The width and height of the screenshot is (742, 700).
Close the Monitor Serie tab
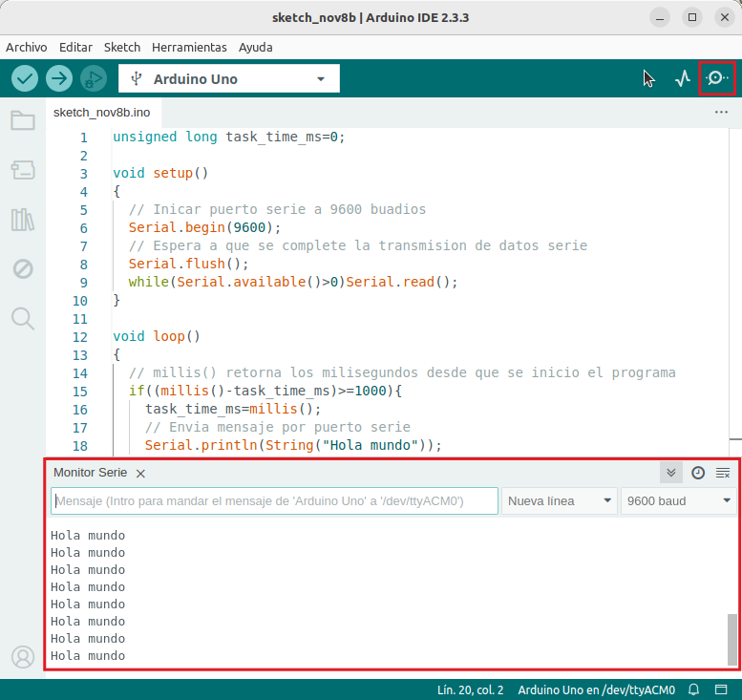140,474
